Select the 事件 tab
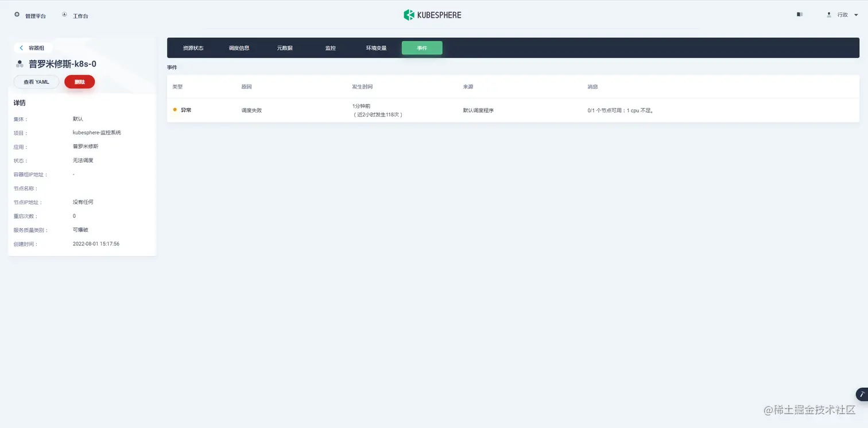 422,48
